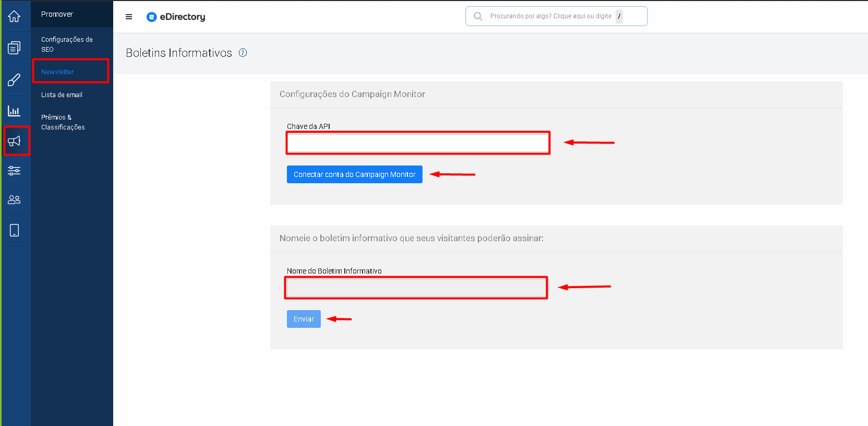Viewport: 868px width, 426px height.
Task: Focus the Chave da API field
Action: click(418, 143)
